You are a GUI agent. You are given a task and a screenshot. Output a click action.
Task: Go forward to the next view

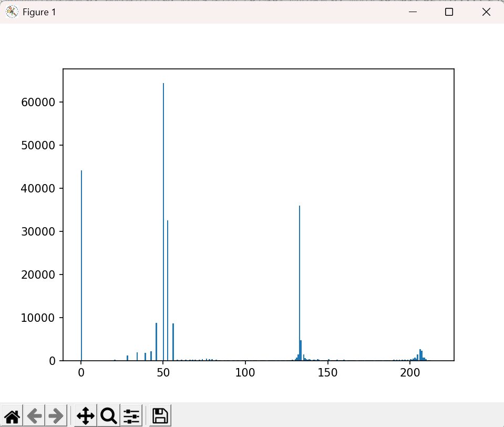pyautogui.click(x=56, y=416)
